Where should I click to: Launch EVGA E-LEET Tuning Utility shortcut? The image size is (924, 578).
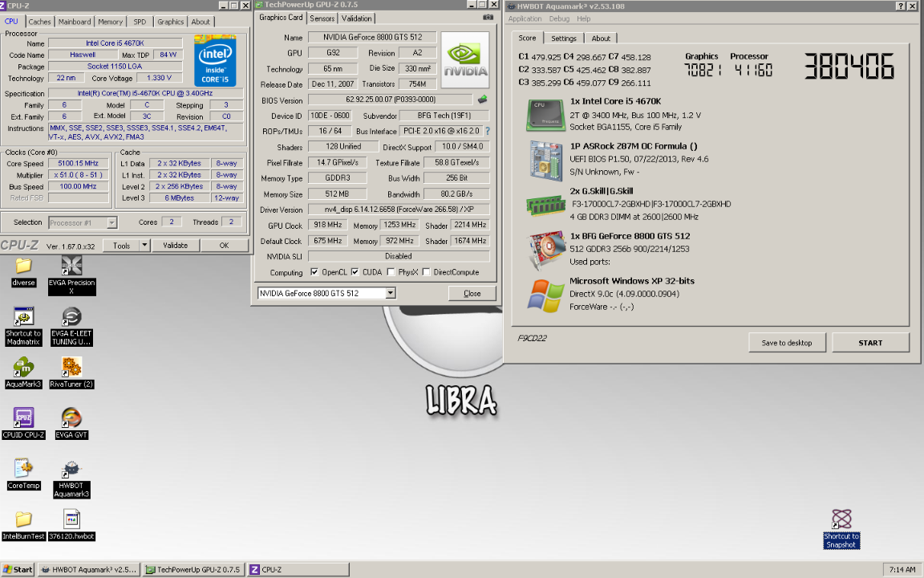pyautogui.click(x=71, y=326)
